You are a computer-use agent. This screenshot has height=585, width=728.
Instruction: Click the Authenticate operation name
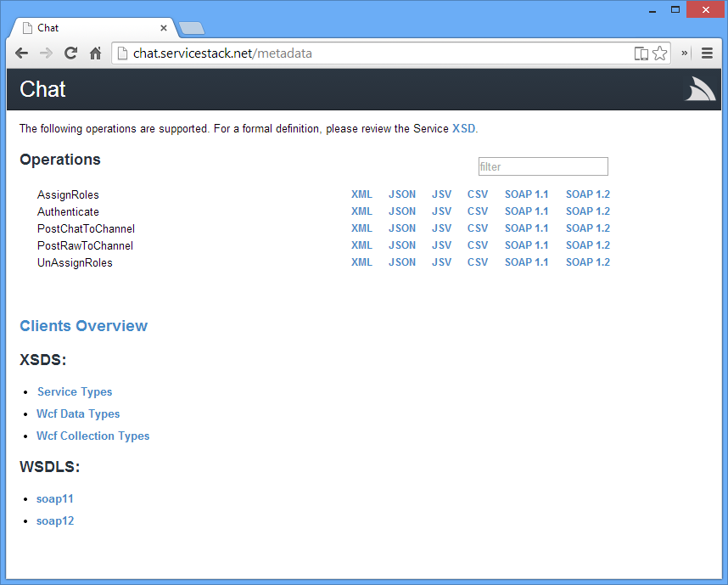68,212
